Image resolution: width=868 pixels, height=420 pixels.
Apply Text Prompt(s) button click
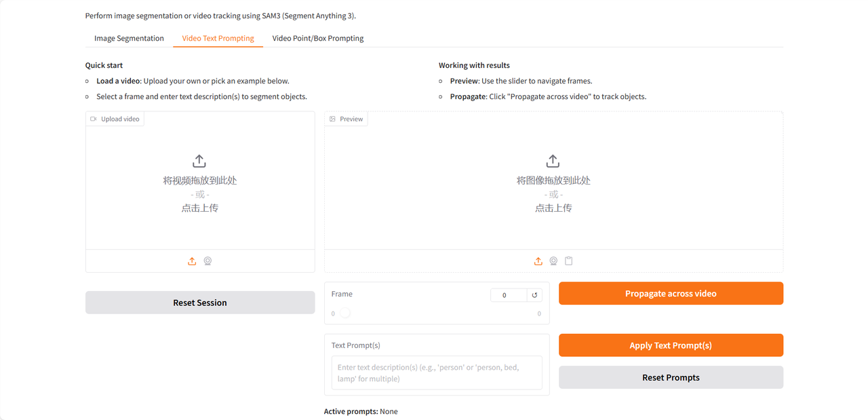[671, 345]
